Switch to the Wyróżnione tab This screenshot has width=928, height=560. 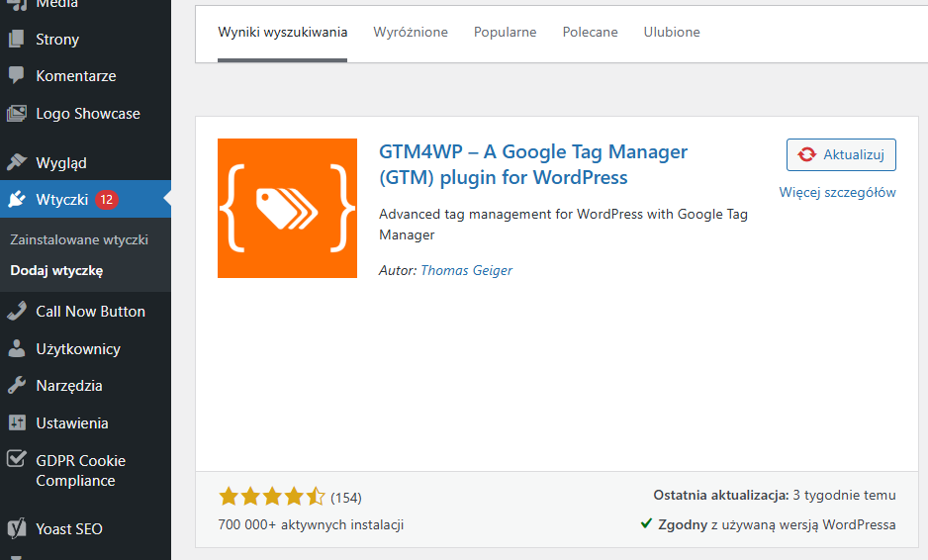tap(411, 33)
